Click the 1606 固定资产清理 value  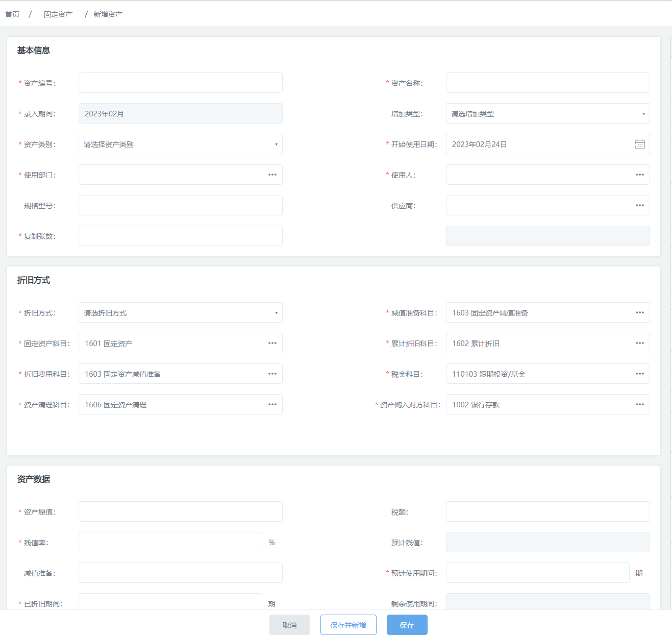pyautogui.click(x=116, y=405)
